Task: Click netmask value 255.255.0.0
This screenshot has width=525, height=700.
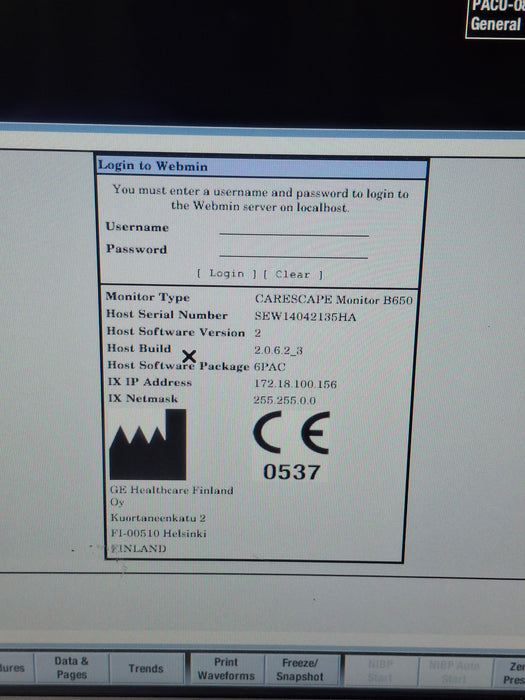Action: (x=284, y=400)
